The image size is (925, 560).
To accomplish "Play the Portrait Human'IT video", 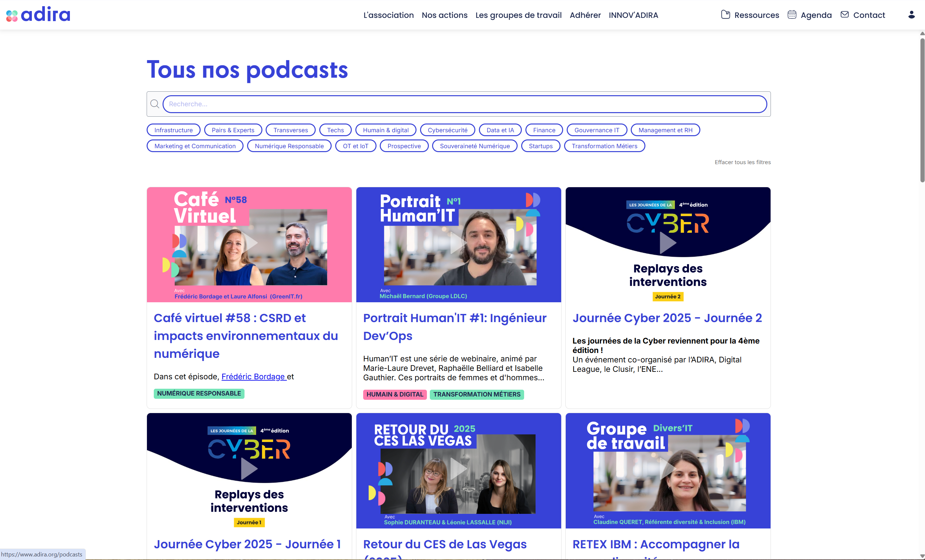I will click(x=458, y=243).
